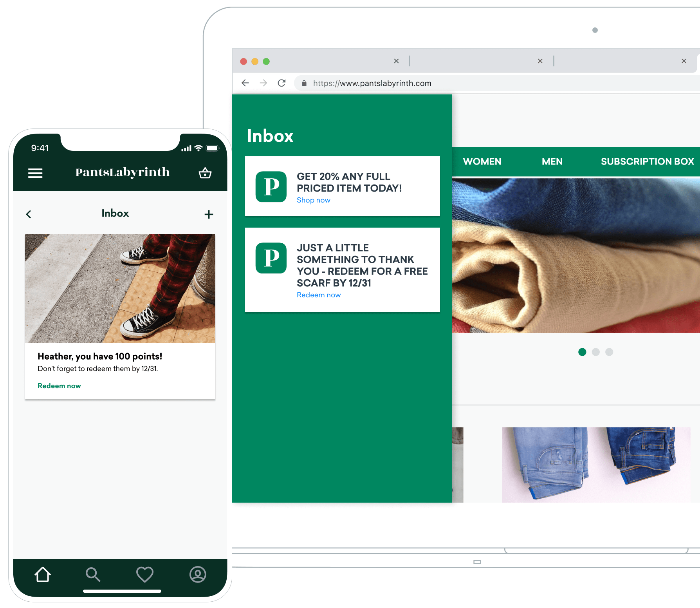Tap the plus icon beside phone Inbox
The width and height of the screenshot is (700, 608).
[209, 214]
